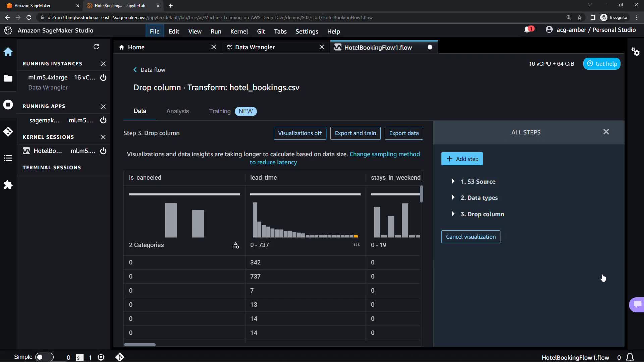
Task: Open the Extension Manager puzzle icon
Action: pos(8,185)
